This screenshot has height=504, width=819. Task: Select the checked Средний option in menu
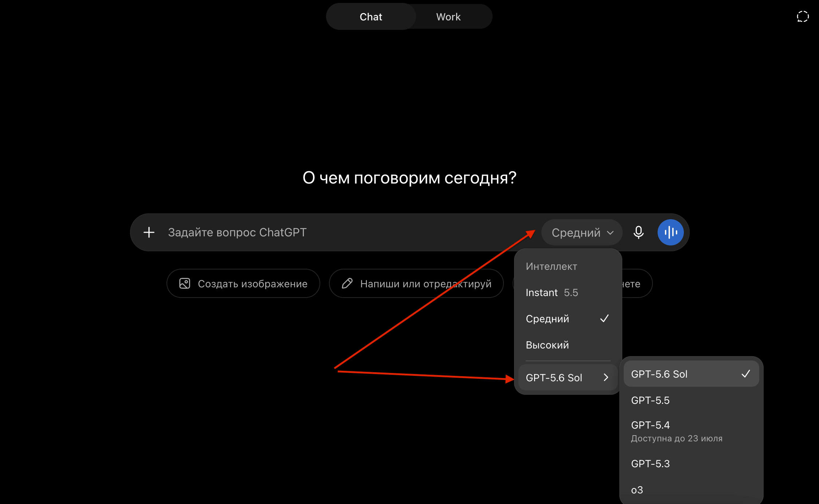(x=568, y=319)
